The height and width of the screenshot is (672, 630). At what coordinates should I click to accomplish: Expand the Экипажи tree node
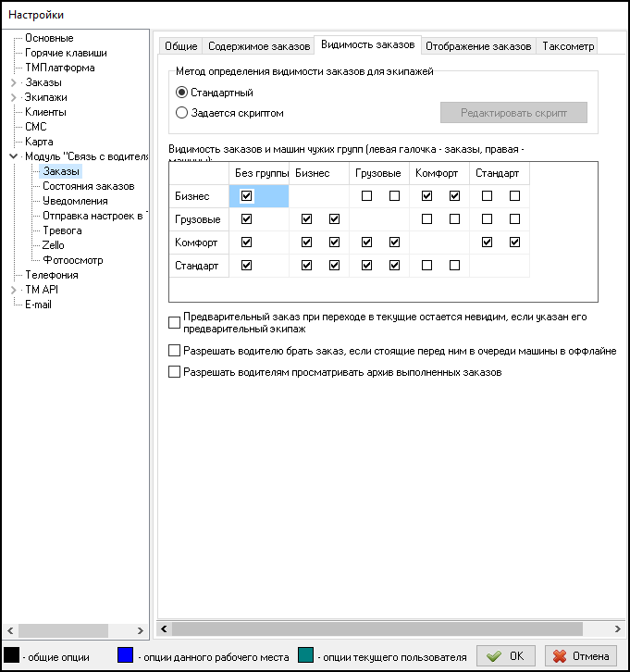click(x=13, y=97)
